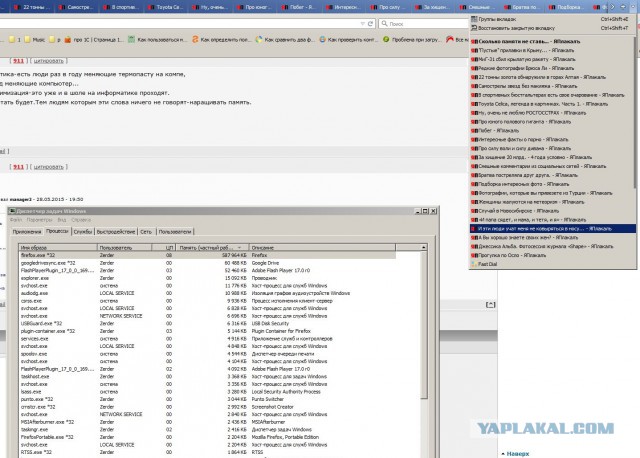The image size is (640, 458).
Task: Select "Джессика Альба" entry in the tab list
Action: [x=552, y=246]
